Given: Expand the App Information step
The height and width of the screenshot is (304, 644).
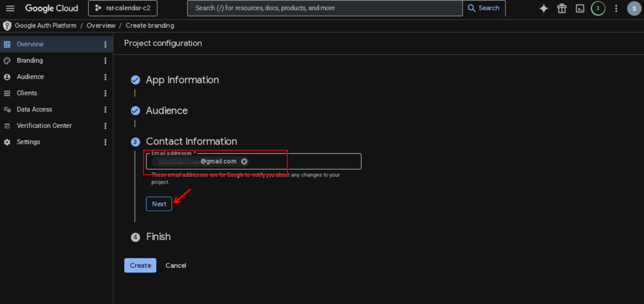Looking at the screenshot, I should (182, 80).
